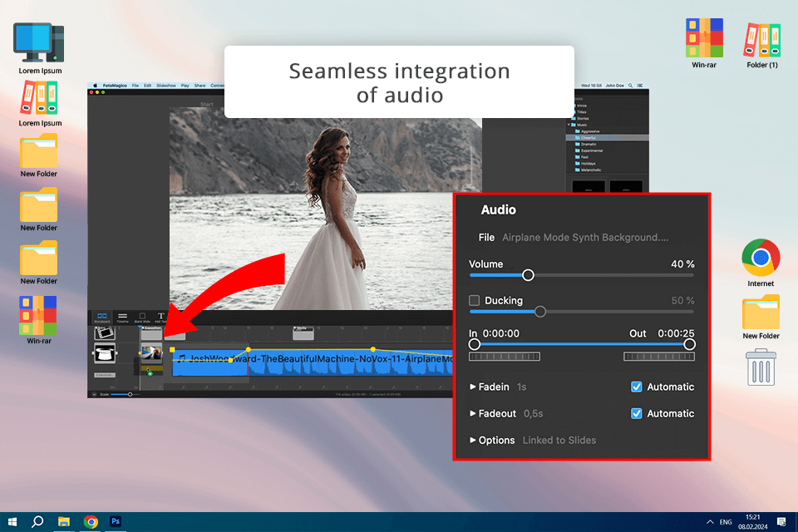
Task: Click the Volume slider handle
Action: pos(528,275)
